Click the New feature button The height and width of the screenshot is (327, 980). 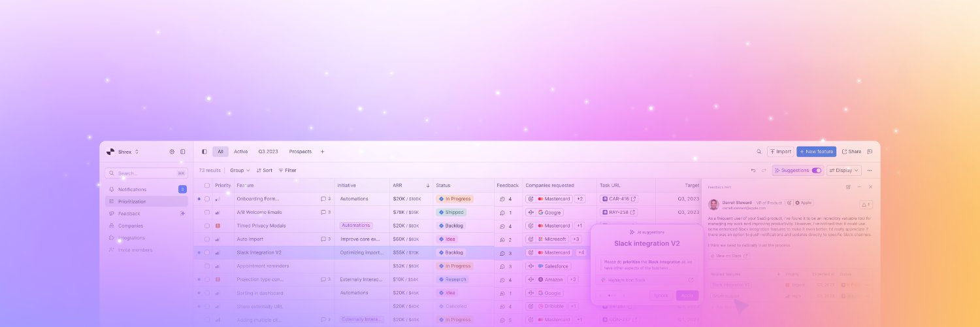click(816, 152)
